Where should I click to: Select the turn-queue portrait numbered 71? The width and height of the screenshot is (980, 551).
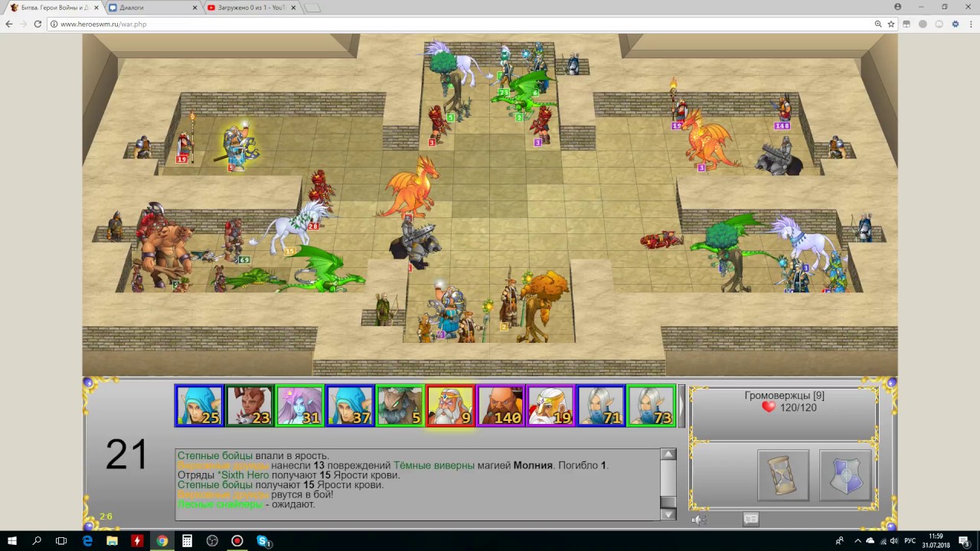coord(600,406)
